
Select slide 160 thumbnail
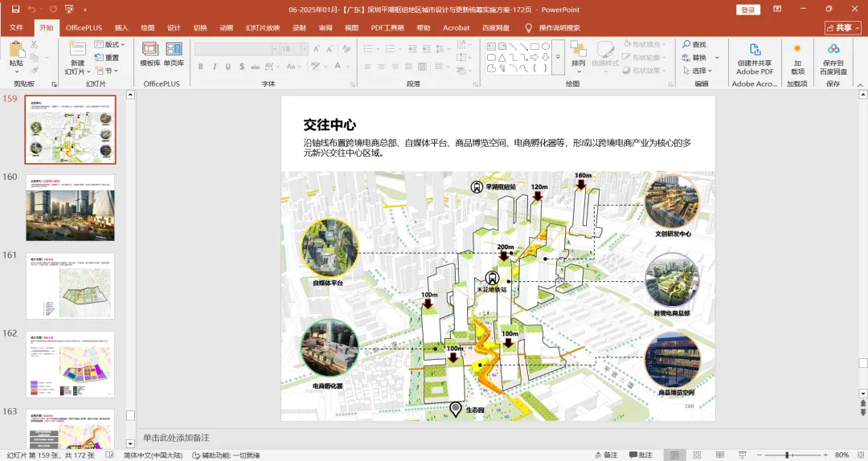[x=70, y=208]
